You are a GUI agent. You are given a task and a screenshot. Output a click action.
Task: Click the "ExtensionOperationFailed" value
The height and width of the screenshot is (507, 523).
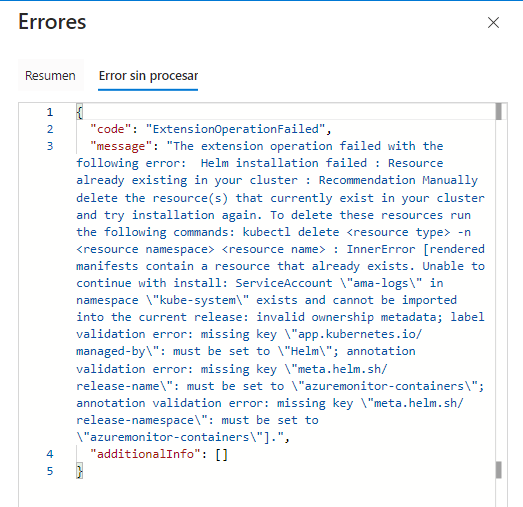coord(235,129)
